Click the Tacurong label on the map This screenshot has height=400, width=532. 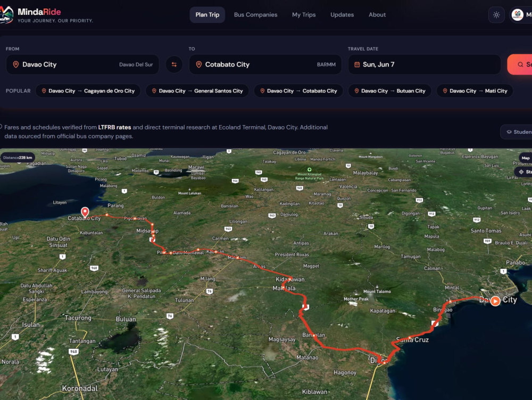(78, 318)
